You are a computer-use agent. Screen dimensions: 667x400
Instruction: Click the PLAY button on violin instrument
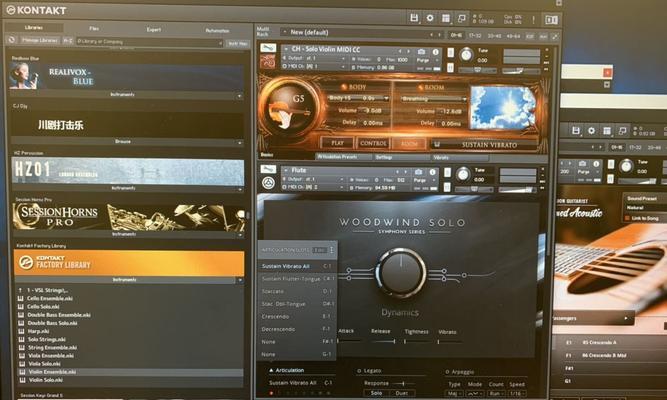pos(338,143)
